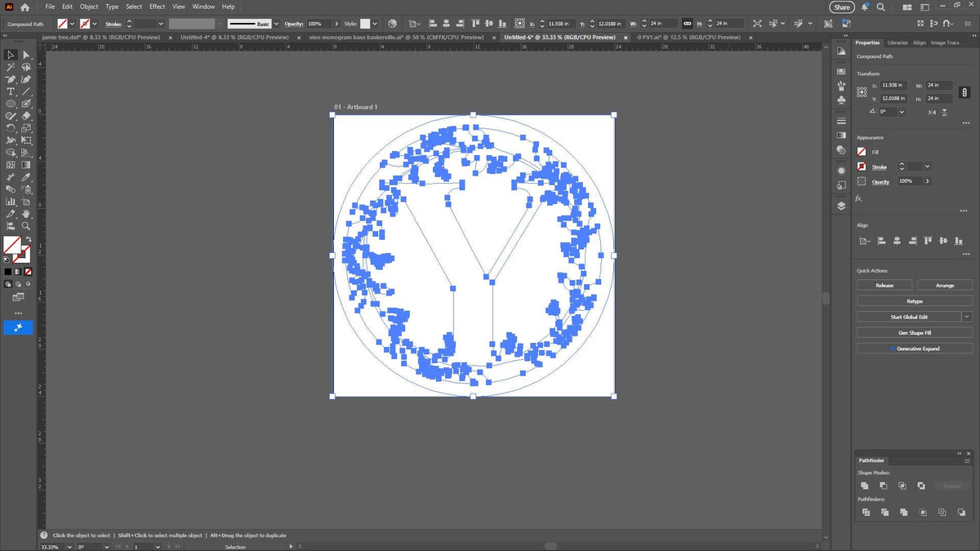Viewport: 980px width, 551px height.
Task: Open the Layers panel icon in dock
Action: [x=841, y=206]
